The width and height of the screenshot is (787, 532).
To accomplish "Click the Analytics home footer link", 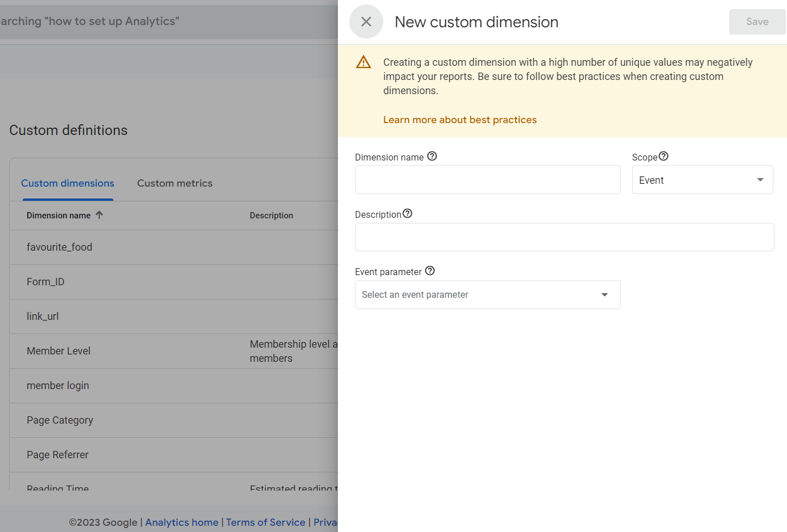I will 181,522.
